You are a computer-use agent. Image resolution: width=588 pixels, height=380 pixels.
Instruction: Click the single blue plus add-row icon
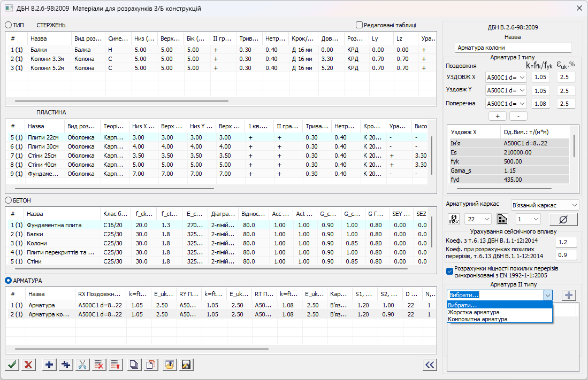(49, 365)
